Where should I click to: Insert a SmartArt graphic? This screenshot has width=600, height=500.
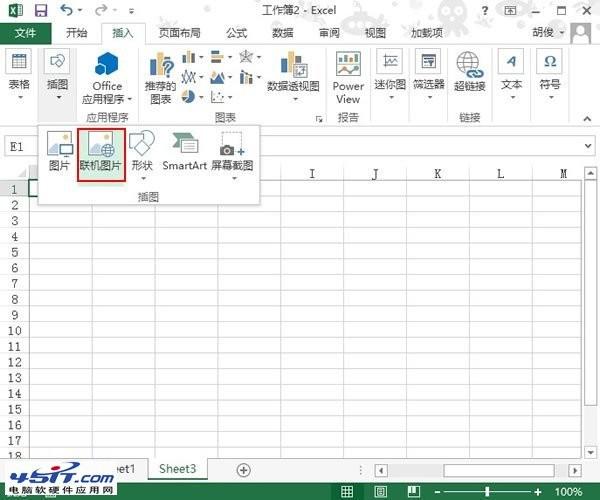(x=184, y=151)
